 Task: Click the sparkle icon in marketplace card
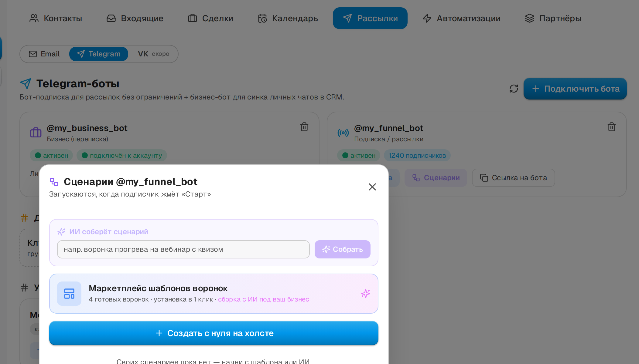[366, 293]
